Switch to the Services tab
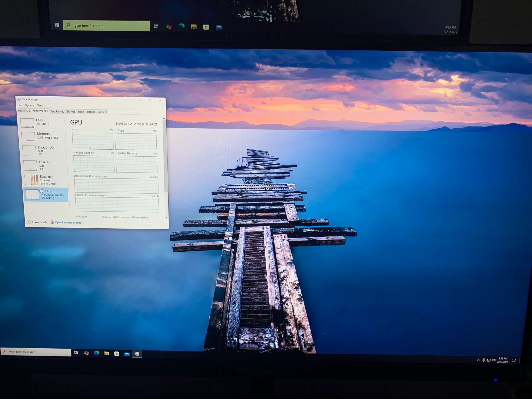This screenshot has width=532, height=399. (x=102, y=112)
